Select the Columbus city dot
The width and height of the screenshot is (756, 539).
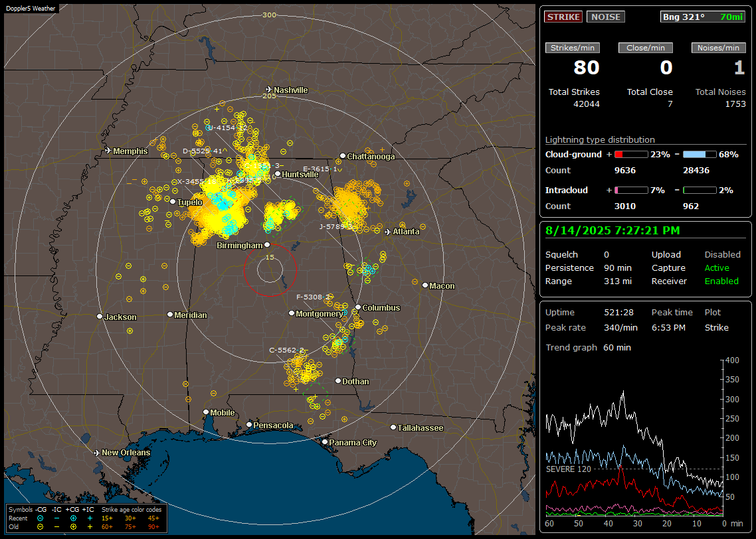[x=358, y=307]
